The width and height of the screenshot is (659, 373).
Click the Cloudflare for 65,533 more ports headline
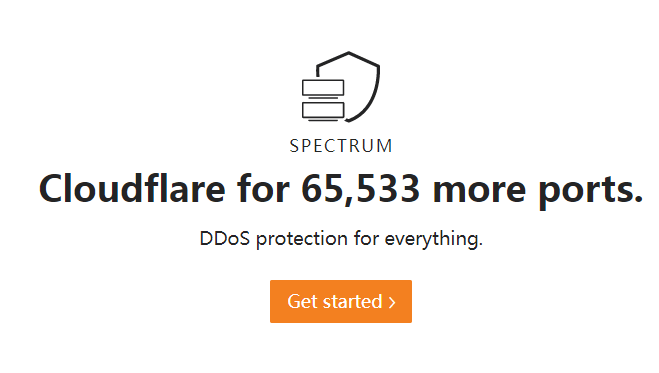(341, 190)
